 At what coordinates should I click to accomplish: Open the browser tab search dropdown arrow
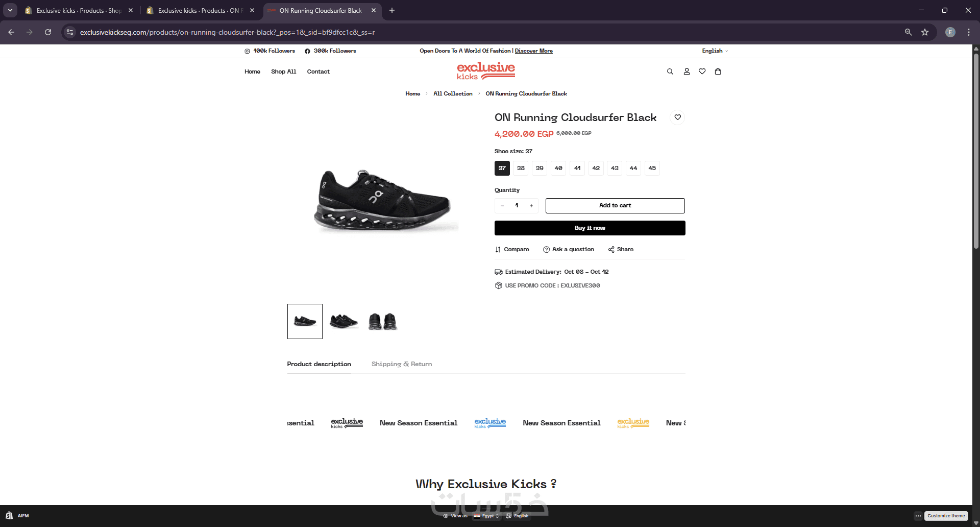coord(10,10)
